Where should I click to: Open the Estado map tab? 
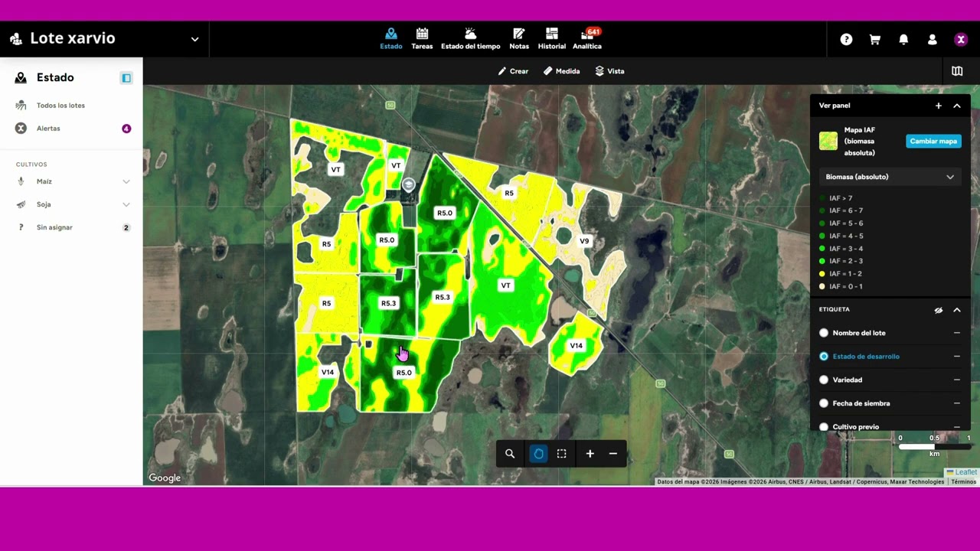pyautogui.click(x=390, y=39)
